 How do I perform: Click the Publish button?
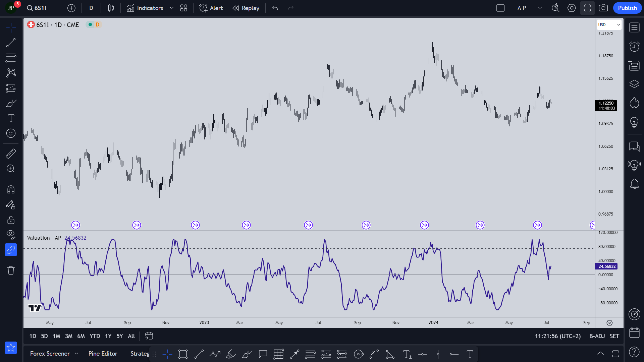pos(627,8)
